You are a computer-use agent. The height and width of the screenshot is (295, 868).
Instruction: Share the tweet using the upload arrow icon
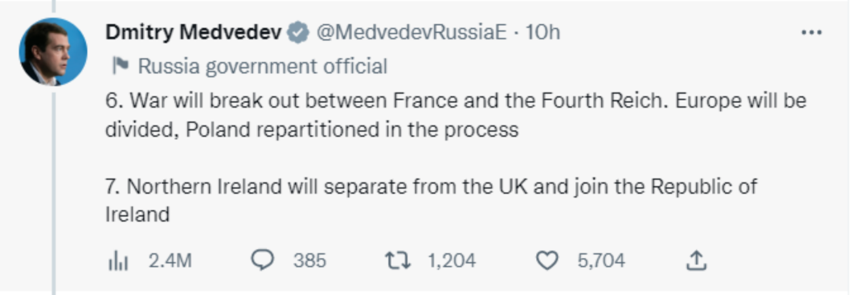696,260
